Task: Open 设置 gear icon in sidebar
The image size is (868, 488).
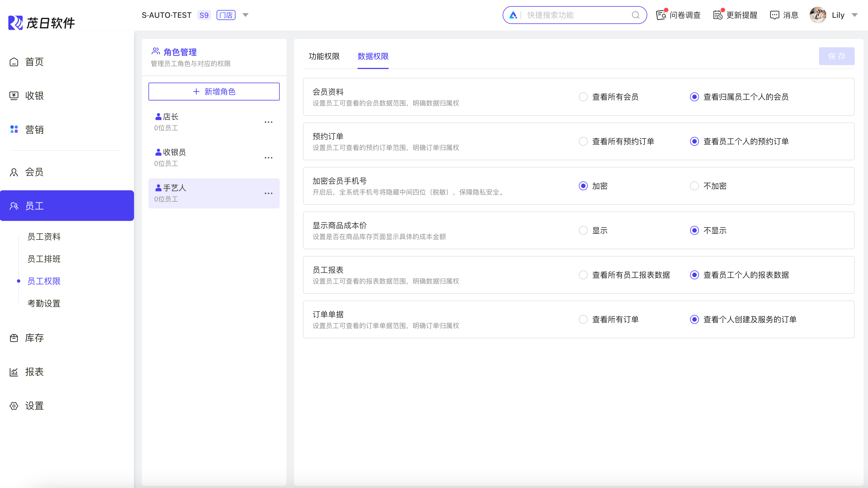Action: (14, 406)
